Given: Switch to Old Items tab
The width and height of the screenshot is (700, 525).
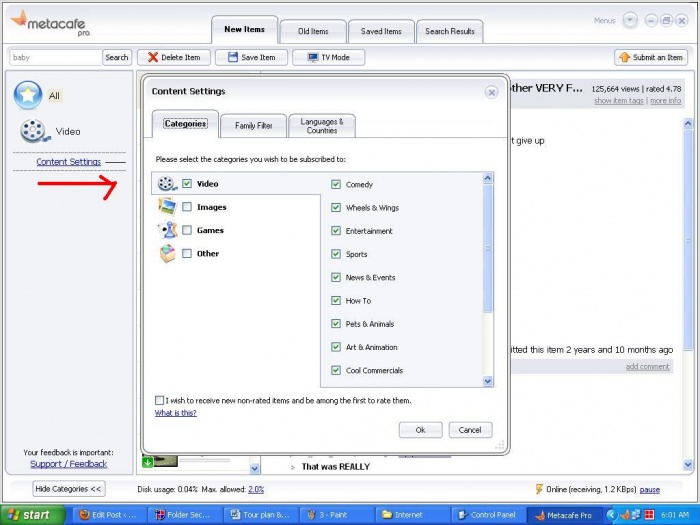Looking at the screenshot, I should pos(313,31).
